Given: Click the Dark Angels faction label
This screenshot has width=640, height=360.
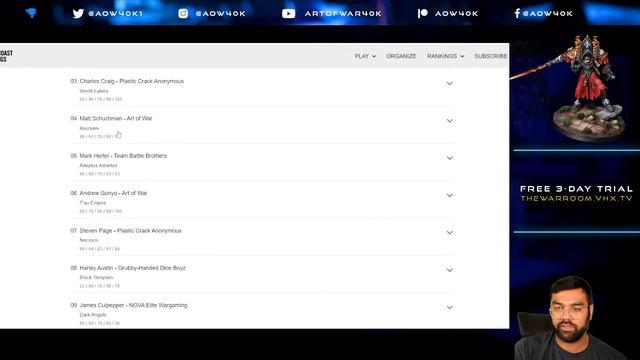Looking at the screenshot, I should point(93,315).
